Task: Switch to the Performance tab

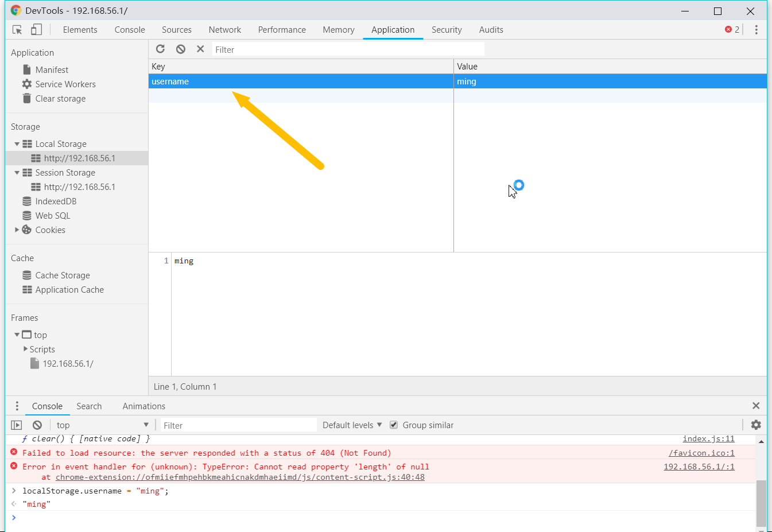Action: pyautogui.click(x=282, y=30)
